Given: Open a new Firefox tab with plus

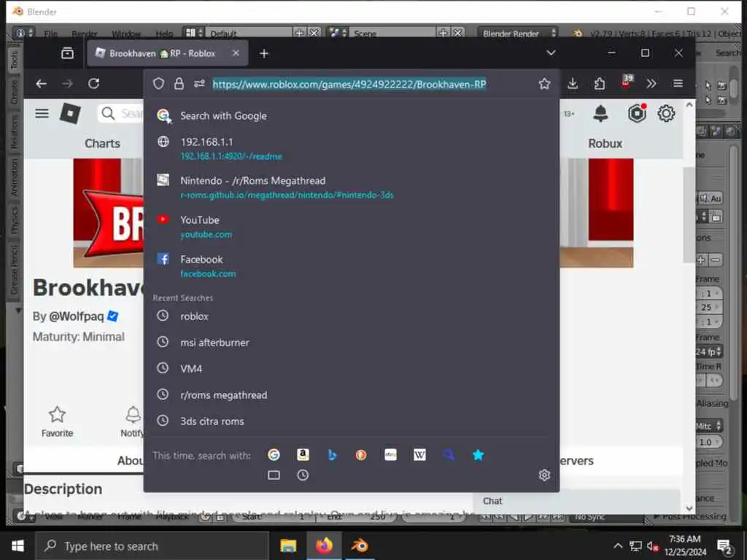Looking at the screenshot, I should click(264, 53).
